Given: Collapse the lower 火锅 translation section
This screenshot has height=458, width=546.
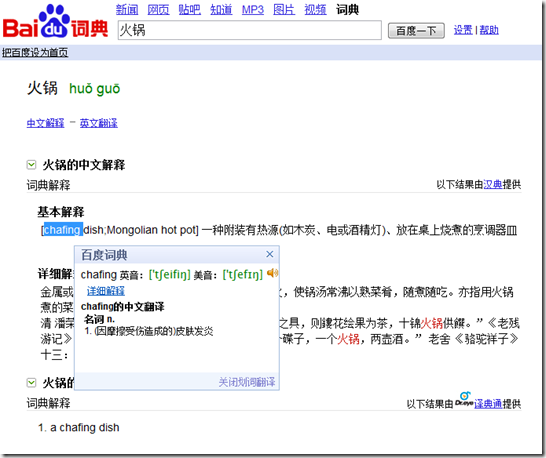Looking at the screenshot, I should 31,383.
